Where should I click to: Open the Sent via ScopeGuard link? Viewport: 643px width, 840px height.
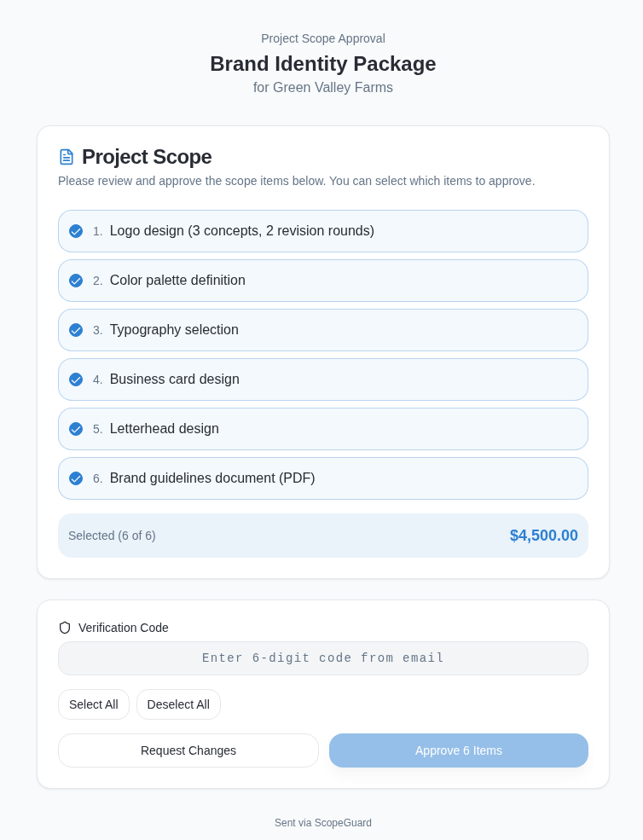[x=322, y=823]
